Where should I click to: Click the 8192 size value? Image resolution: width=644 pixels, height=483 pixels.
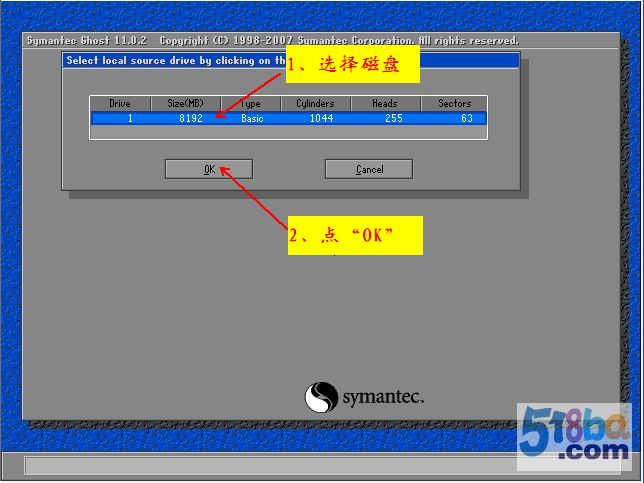(191, 118)
